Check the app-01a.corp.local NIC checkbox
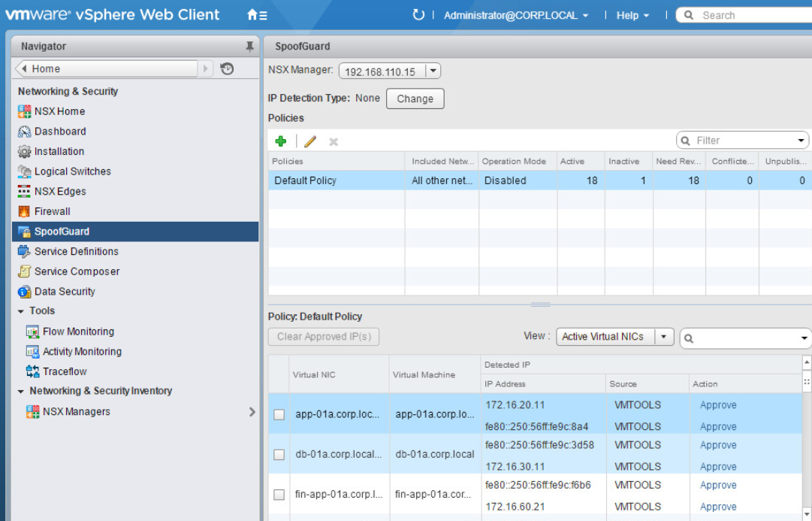The image size is (812, 521). tap(279, 414)
